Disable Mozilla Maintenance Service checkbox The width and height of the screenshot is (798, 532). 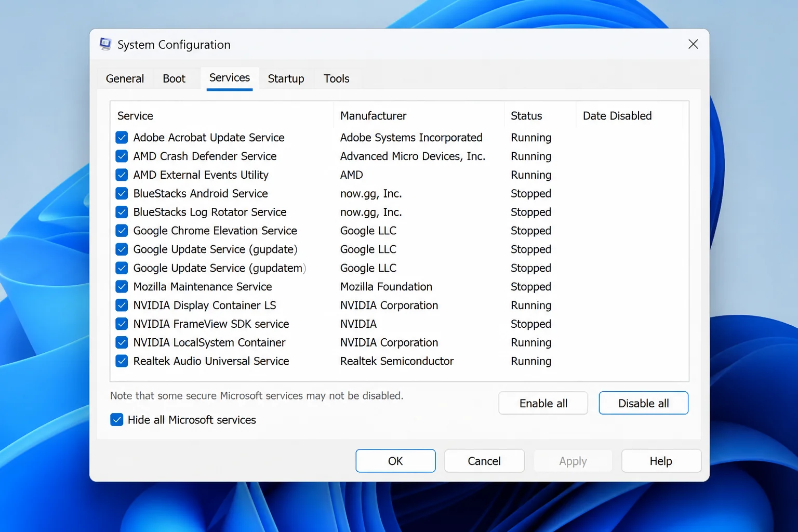pos(122,287)
